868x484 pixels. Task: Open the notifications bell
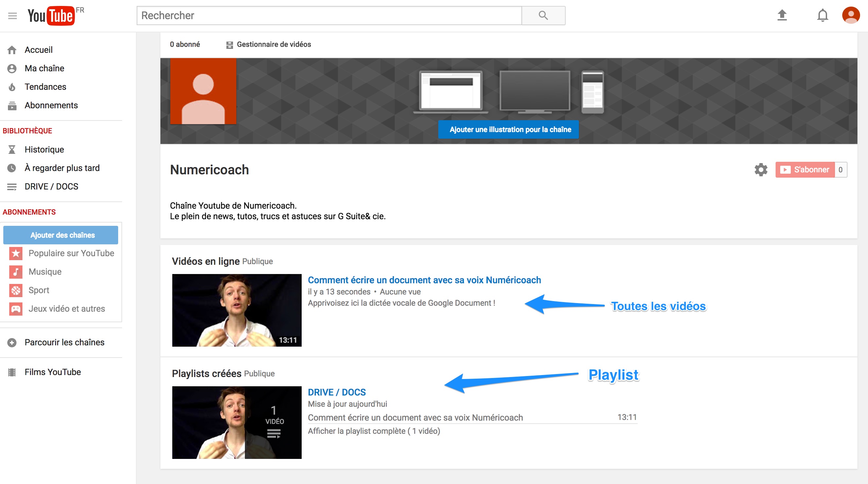[x=822, y=15]
